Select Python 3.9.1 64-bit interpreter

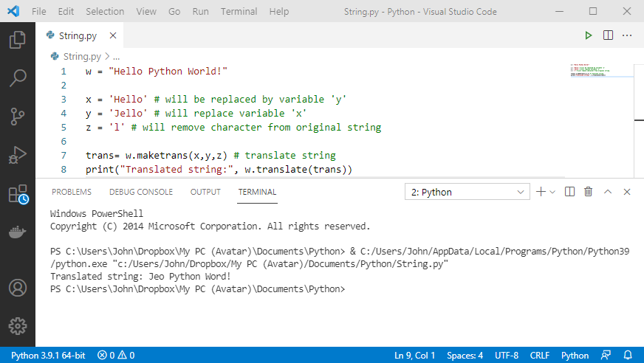pyautogui.click(x=48, y=355)
